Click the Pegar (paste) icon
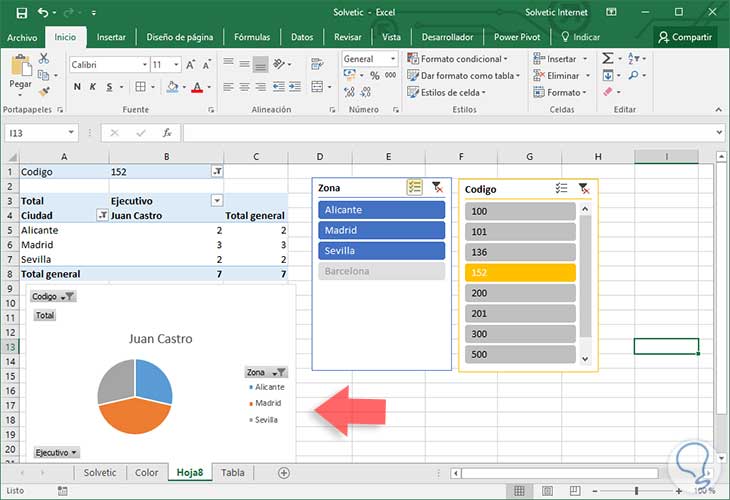 pos(20,68)
